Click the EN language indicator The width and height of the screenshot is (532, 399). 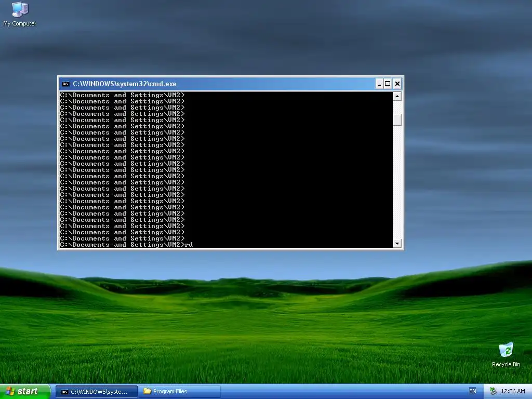(x=473, y=392)
